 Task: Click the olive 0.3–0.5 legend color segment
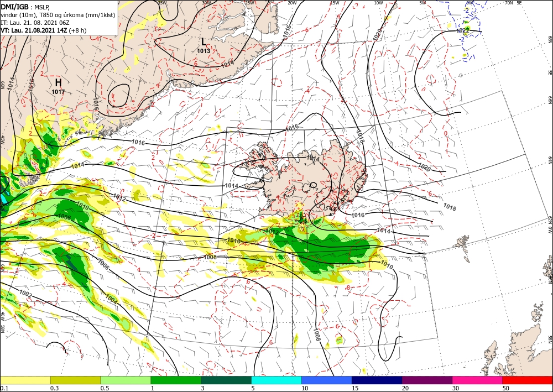point(75,380)
